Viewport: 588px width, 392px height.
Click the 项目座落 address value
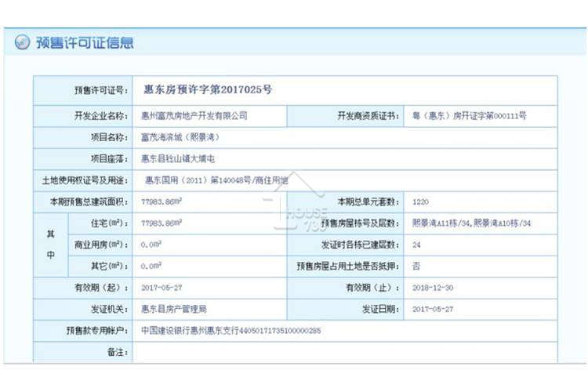tap(178, 159)
